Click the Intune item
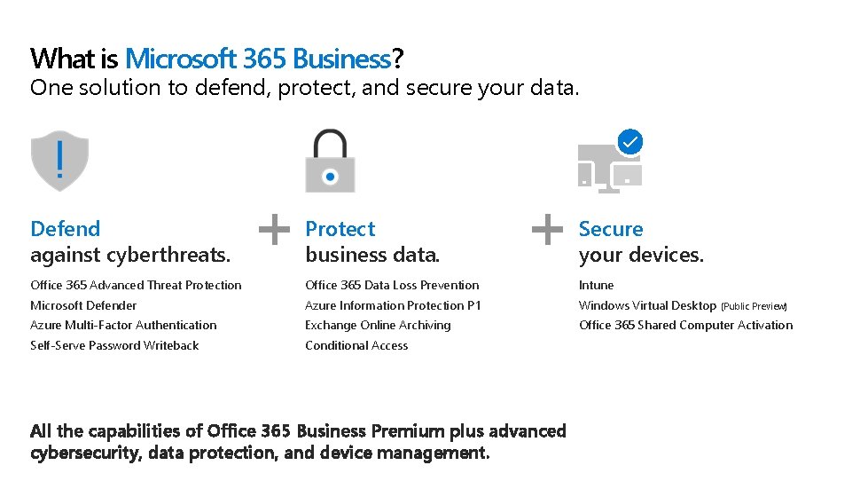The width and height of the screenshot is (868, 489). (596, 285)
